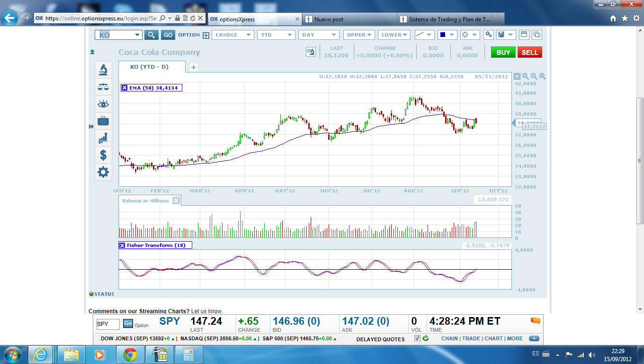Click the Let us know link
This screenshot has width=644, height=364.
coord(207,311)
